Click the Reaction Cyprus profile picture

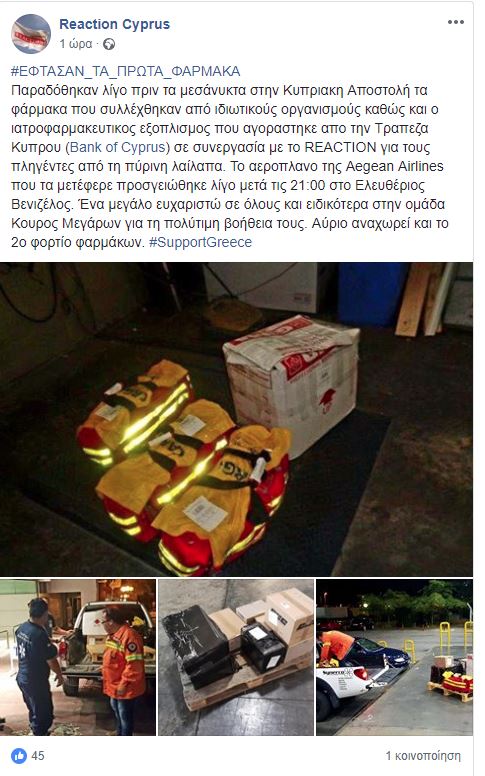click(x=31, y=34)
